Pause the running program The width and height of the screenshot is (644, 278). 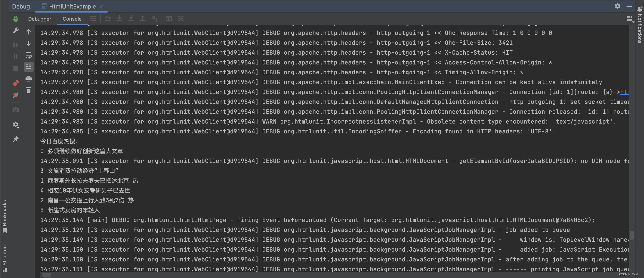coord(15,57)
